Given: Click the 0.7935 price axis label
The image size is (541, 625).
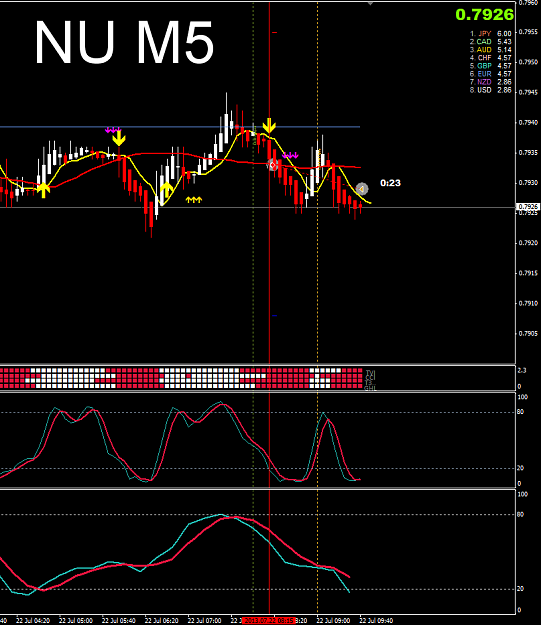Looking at the screenshot, I should point(529,153).
